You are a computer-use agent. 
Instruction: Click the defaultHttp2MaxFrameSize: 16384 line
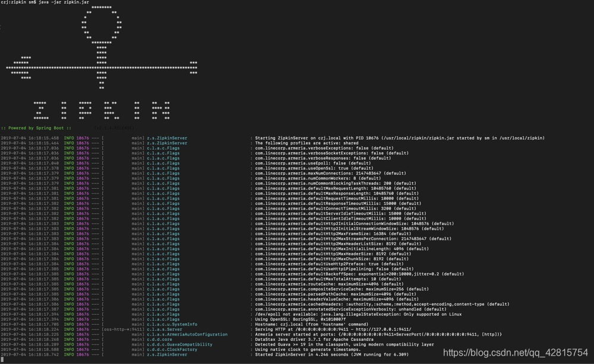coord(333,234)
